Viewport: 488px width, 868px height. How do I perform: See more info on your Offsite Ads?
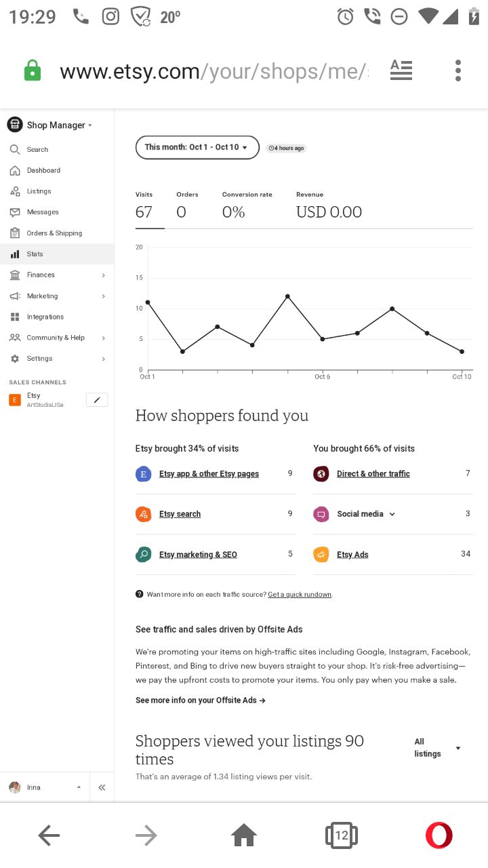[200, 700]
